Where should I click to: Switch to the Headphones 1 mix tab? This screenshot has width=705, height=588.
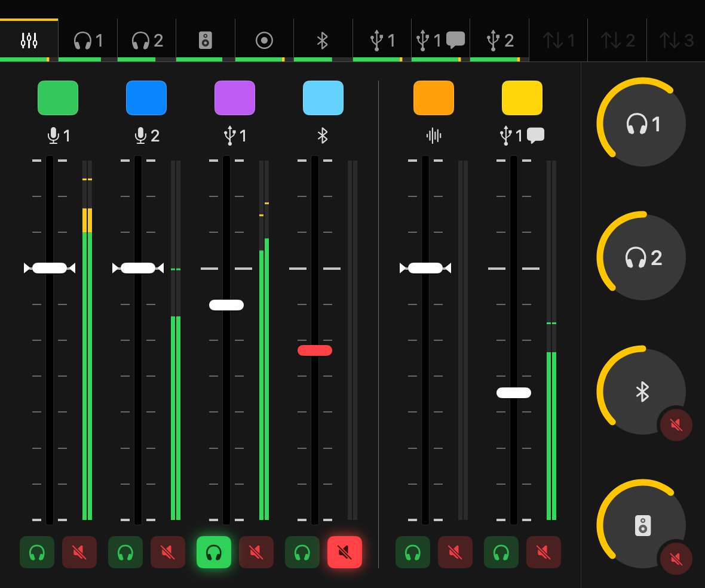coord(88,41)
